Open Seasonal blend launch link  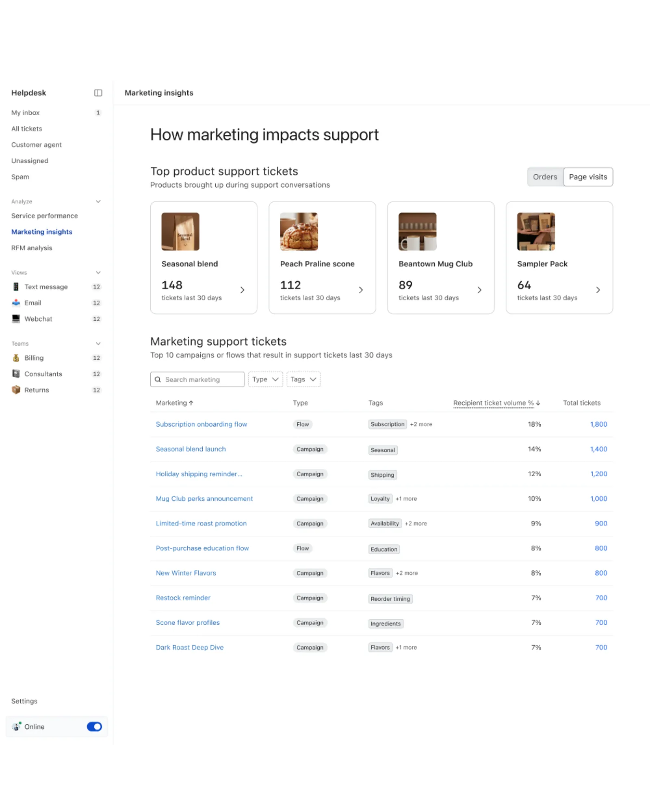pos(191,449)
